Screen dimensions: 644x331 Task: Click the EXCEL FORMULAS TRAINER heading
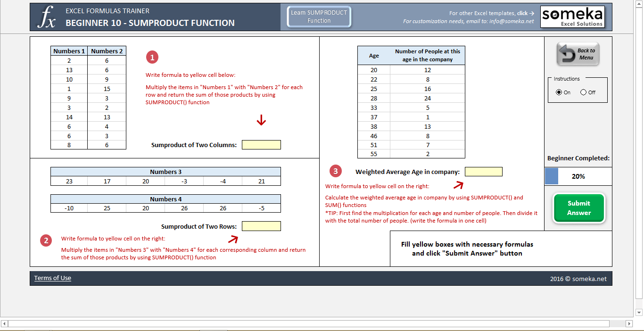click(107, 11)
